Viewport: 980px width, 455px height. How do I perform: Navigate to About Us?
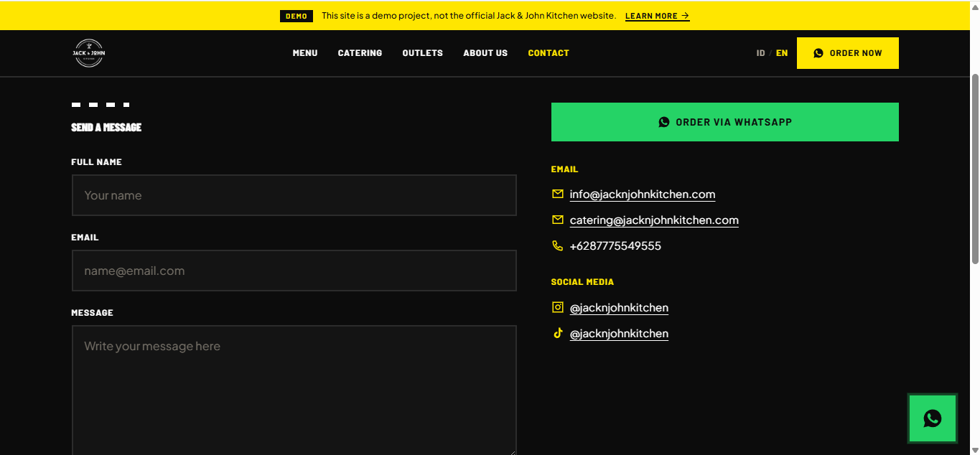pos(485,53)
